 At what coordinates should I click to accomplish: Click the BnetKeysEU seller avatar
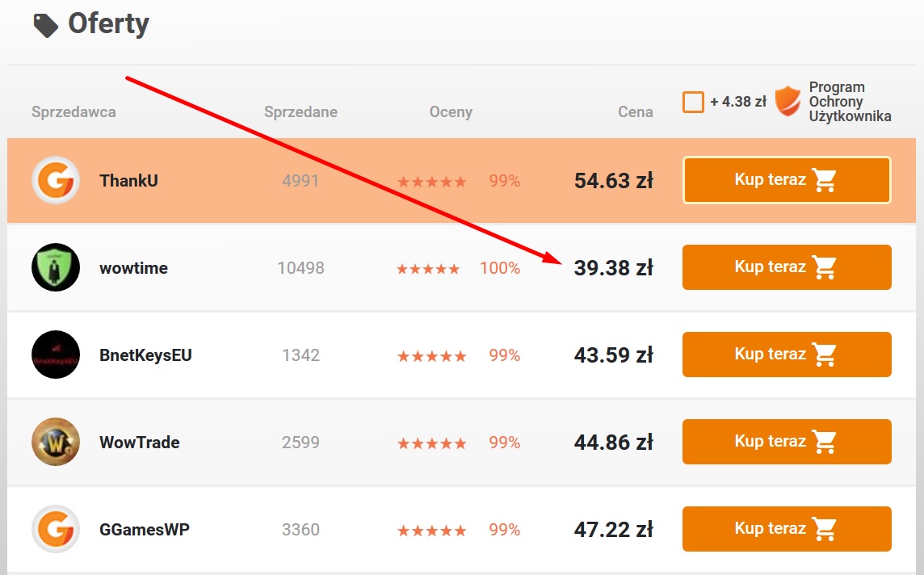tap(56, 355)
